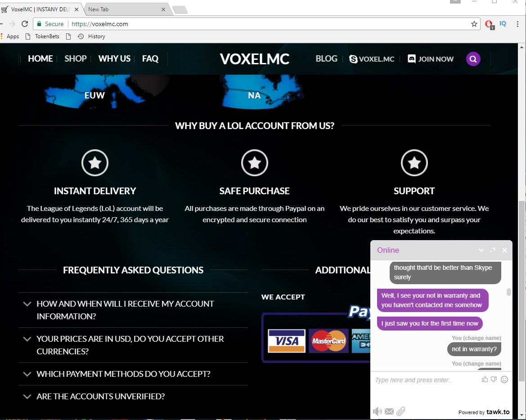Toggle chat sound with the speaker icon
Image resolution: width=526 pixels, height=420 pixels.
point(378,411)
